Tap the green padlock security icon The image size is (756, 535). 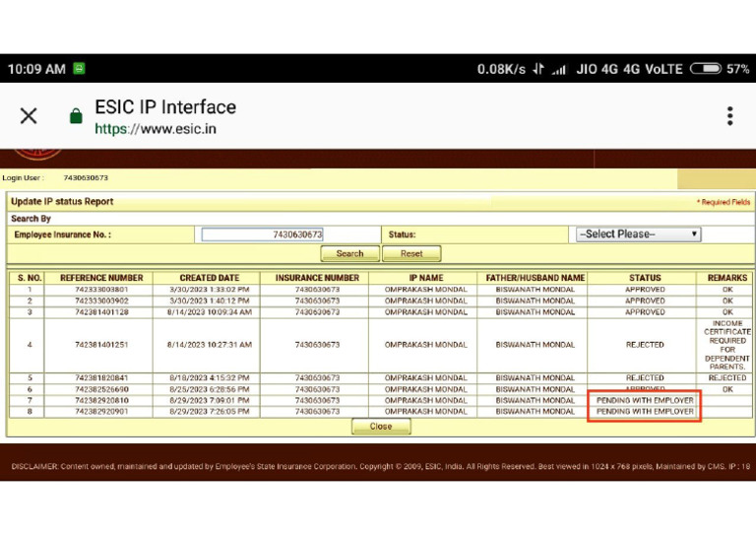pos(76,116)
